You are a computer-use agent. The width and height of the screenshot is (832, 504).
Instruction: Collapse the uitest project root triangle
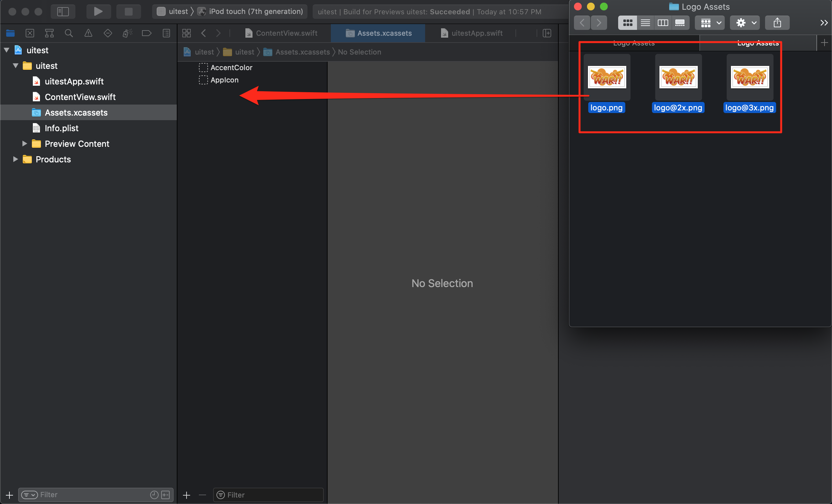[7, 50]
